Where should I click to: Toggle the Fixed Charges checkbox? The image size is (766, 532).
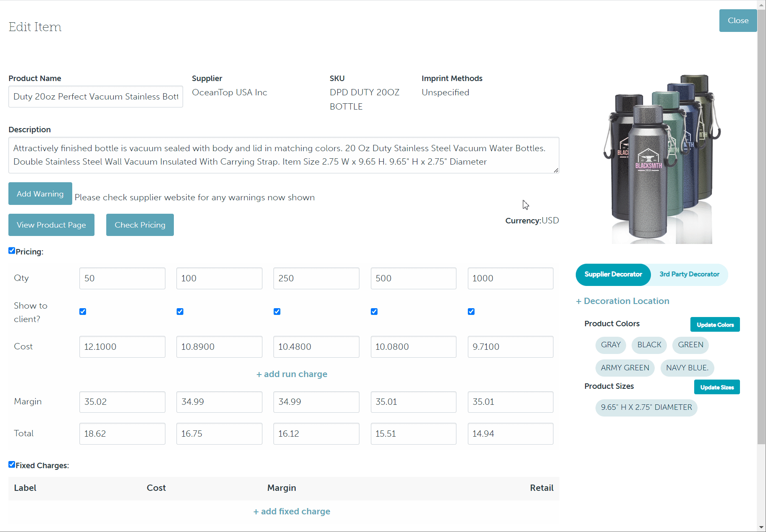[x=11, y=464]
